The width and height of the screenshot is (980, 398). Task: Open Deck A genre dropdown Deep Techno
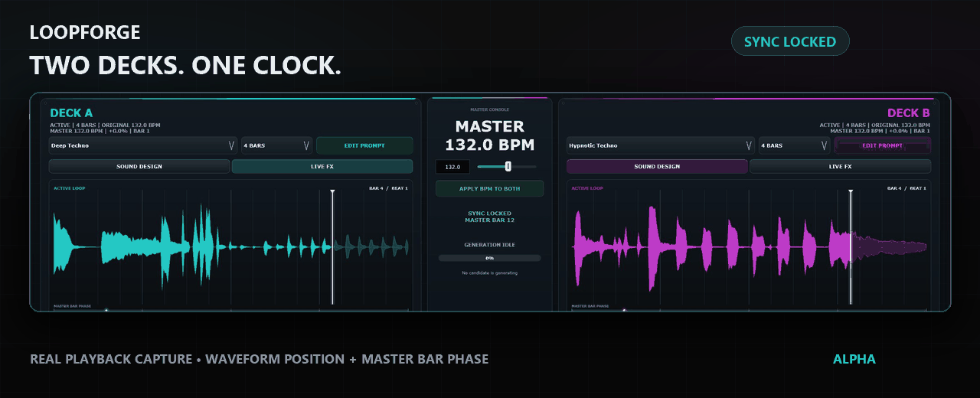[x=143, y=145]
